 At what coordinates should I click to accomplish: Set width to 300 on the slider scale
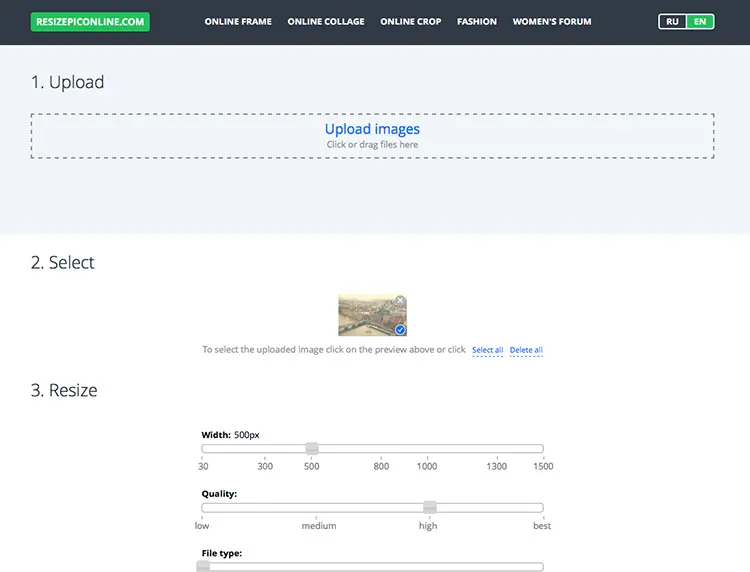point(265,466)
